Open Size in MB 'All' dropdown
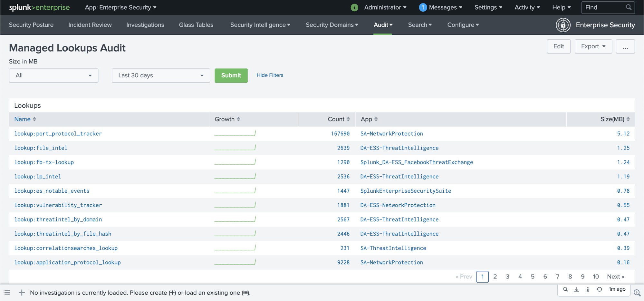Viewport: 644px width, 301px height. pos(53,75)
